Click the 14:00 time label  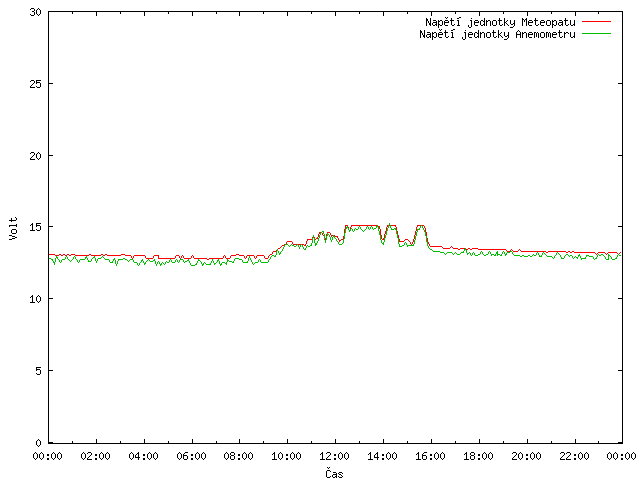click(382, 456)
